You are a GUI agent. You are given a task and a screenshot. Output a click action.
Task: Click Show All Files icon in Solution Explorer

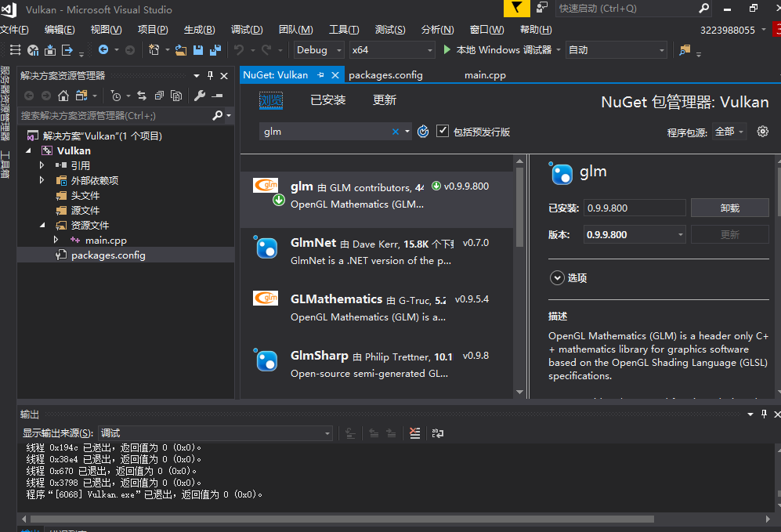(176, 96)
